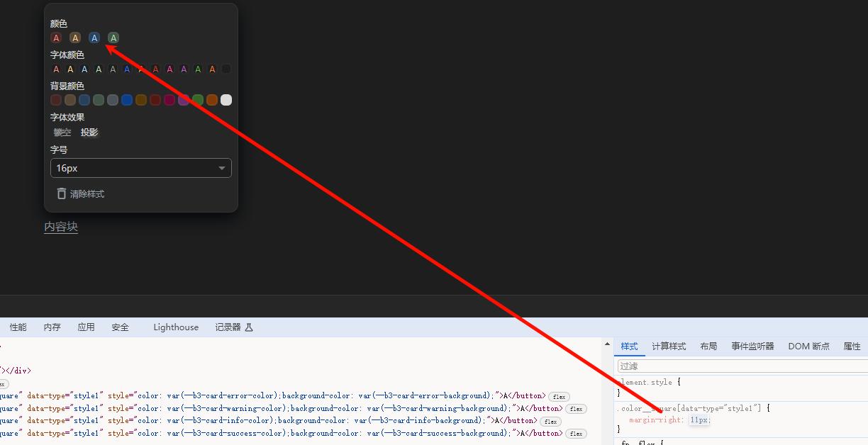Viewport: 868px width, 445px height.
Task: Choose the brown 背景颜色 swatch
Action: click(70, 100)
